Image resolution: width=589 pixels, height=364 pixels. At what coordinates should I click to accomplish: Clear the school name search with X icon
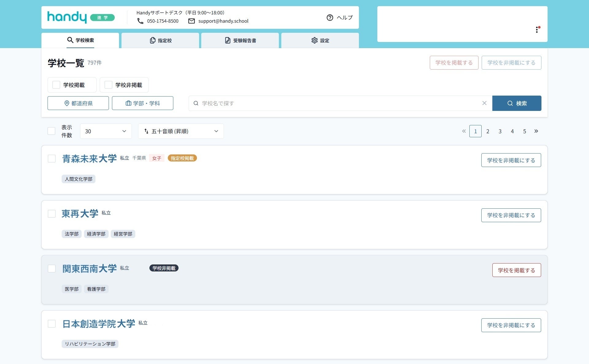pos(484,103)
